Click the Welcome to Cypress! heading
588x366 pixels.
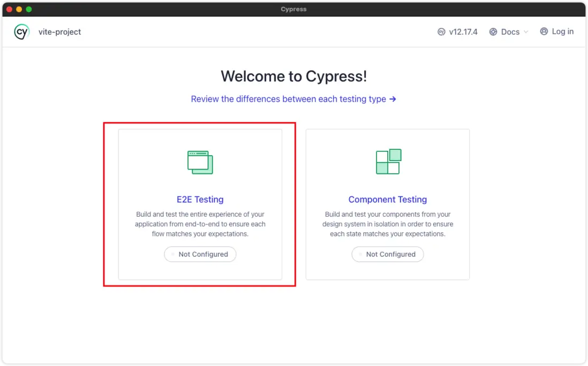click(x=293, y=77)
